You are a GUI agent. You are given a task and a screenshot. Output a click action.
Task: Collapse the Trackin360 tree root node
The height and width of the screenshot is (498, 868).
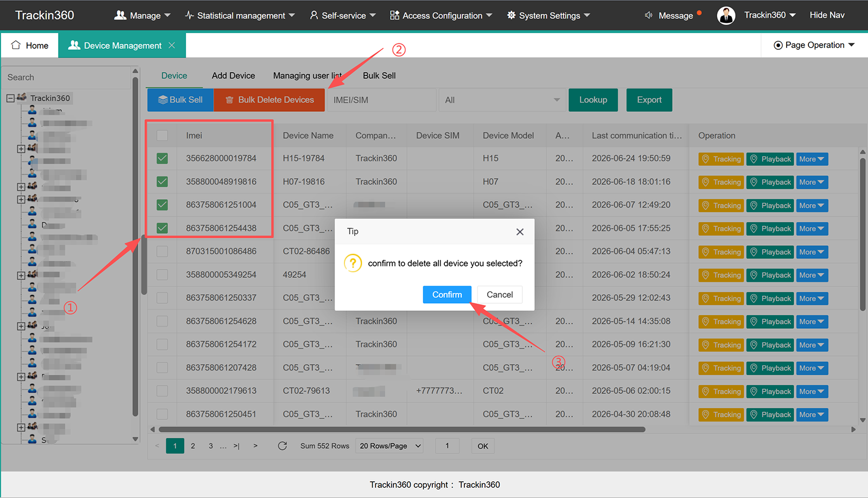[x=10, y=98]
